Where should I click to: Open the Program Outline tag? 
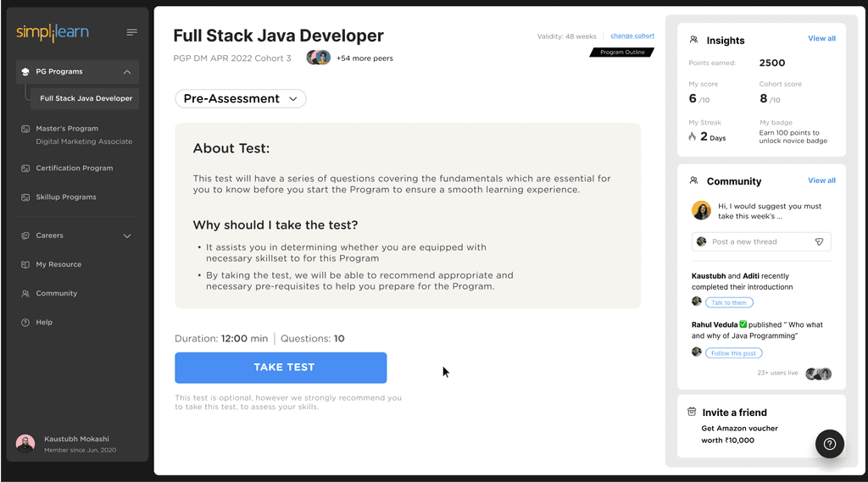622,52
